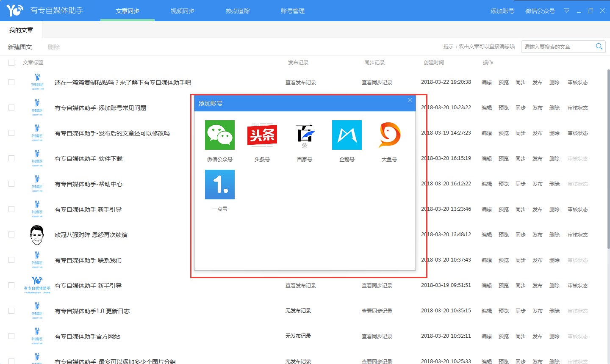Click the search magnifier icon
The image size is (610, 364).
point(599,47)
